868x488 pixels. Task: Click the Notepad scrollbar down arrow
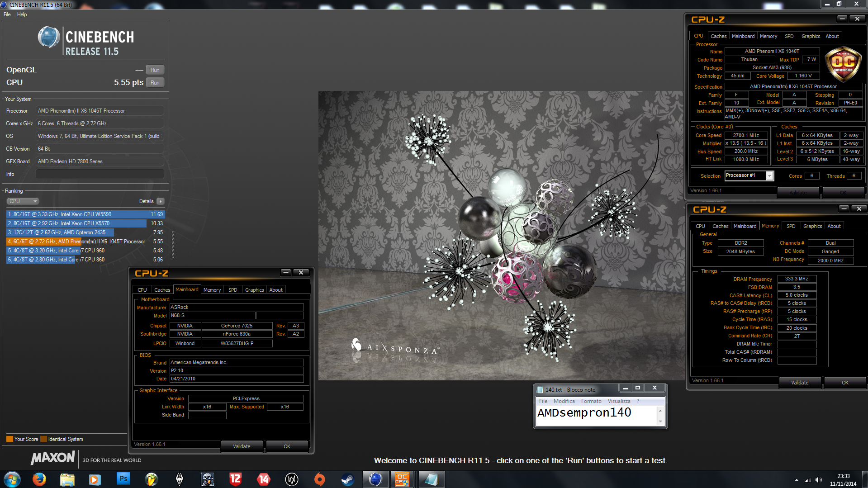tap(660, 421)
